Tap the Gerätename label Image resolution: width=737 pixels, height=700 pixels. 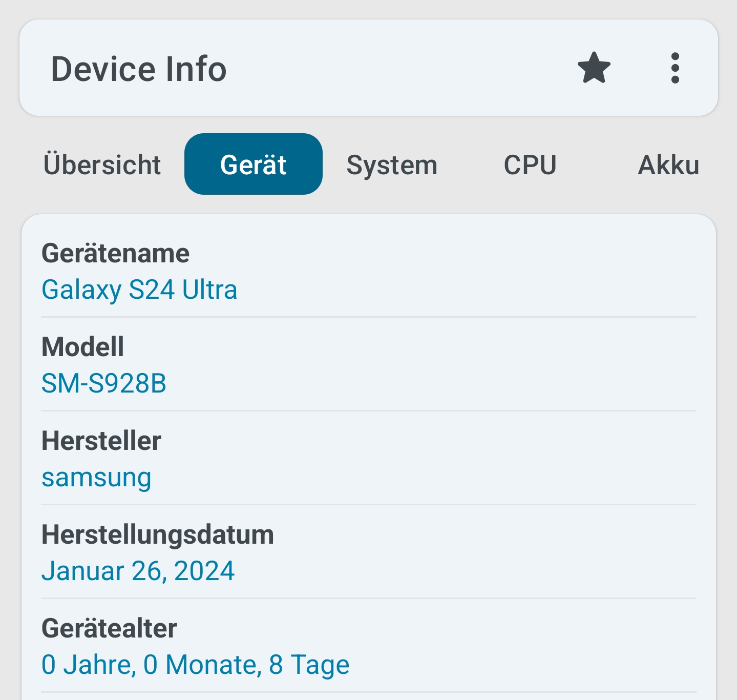[115, 254]
